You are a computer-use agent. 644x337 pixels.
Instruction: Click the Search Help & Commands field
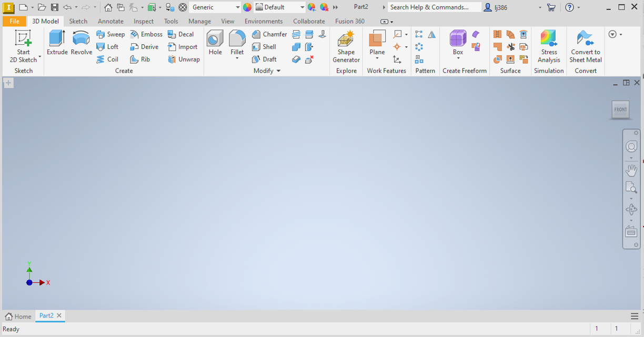[434, 7]
